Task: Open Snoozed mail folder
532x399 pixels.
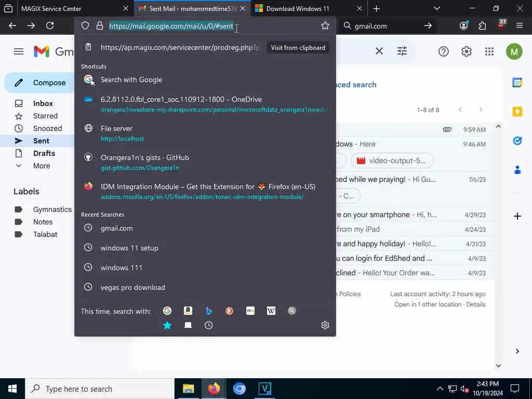Action: (47, 129)
